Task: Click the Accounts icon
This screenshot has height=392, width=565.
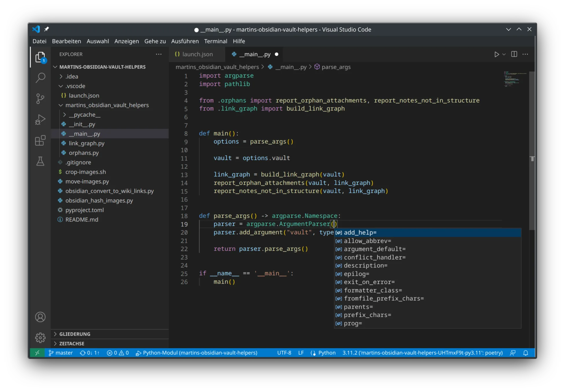Action: coord(40,317)
